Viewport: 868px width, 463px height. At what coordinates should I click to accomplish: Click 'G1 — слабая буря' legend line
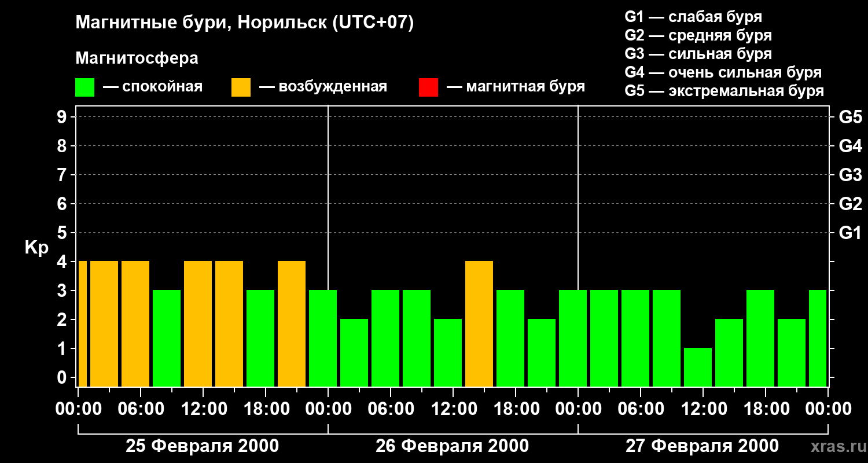tap(693, 17)
